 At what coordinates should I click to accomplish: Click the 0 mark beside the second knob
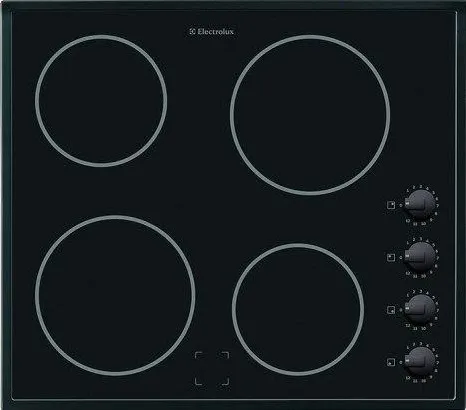[x=401, y=257]
